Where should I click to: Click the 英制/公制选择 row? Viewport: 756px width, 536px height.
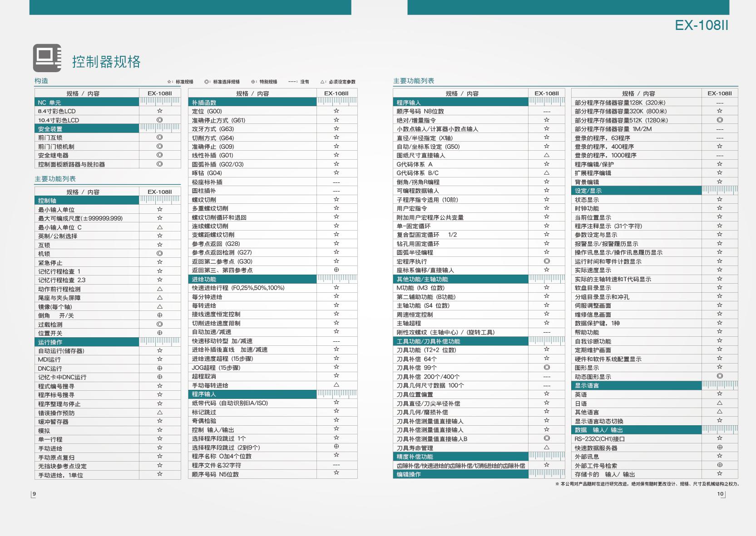tap(108, 236)
